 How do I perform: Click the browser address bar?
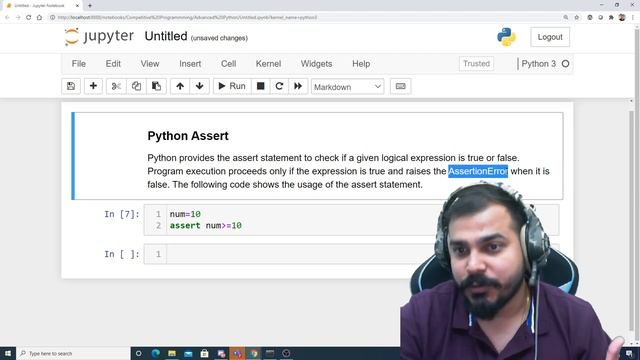[x=304, y=18]
